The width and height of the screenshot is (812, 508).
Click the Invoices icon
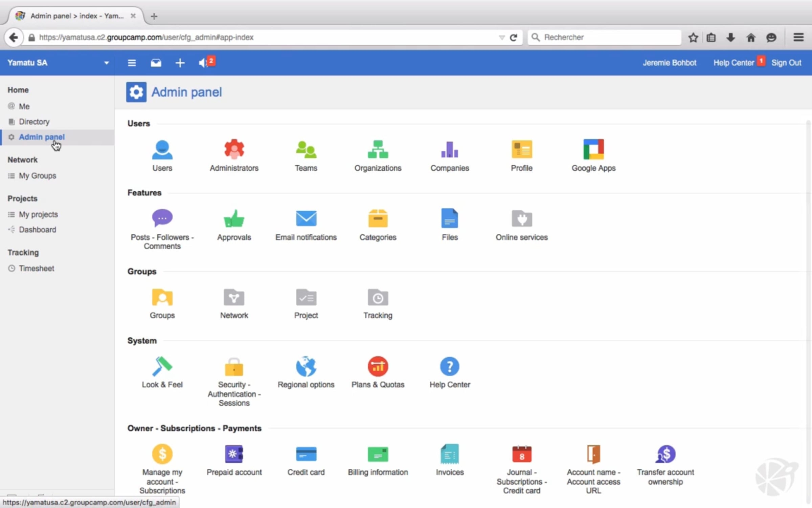click(x=450, y=454)
